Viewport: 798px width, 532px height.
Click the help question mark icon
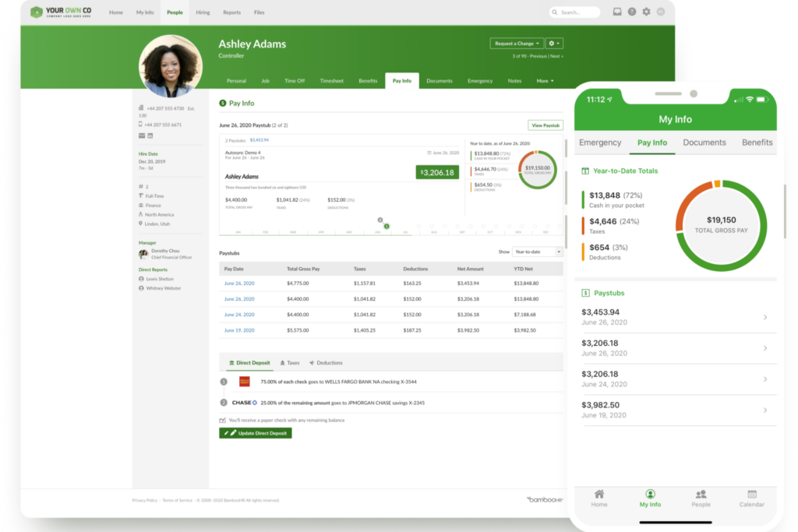pos(631,12)
